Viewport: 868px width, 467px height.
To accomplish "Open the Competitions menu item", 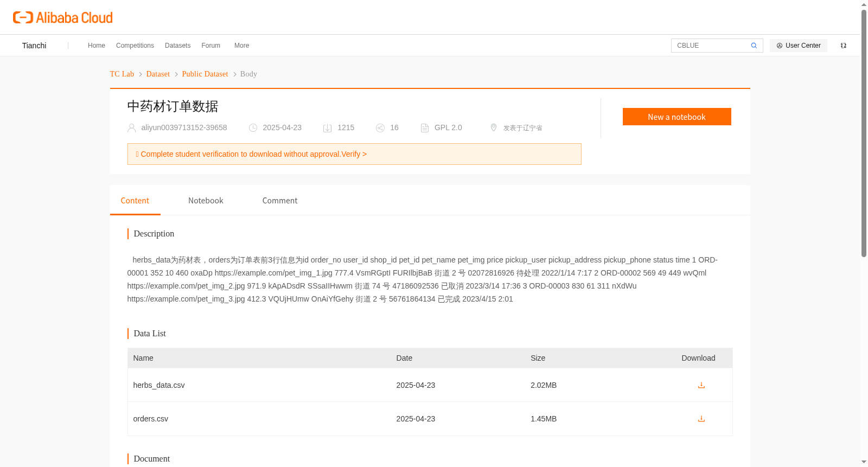I will pos(135,46).
